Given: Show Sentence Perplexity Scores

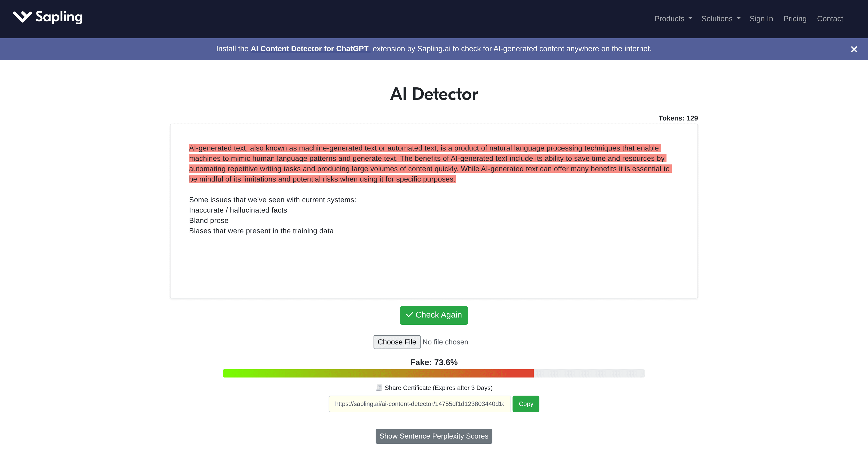Looking at the screenshot, I should coord(434,436).
